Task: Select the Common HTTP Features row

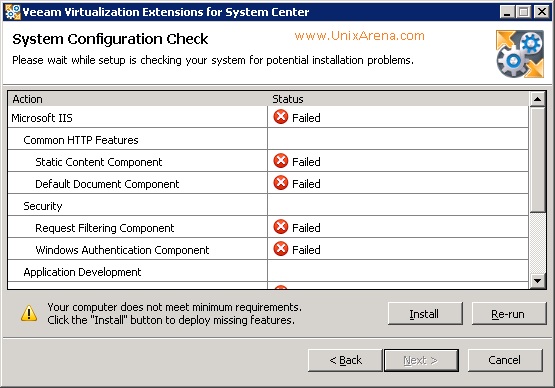Action: click(268, 139)
